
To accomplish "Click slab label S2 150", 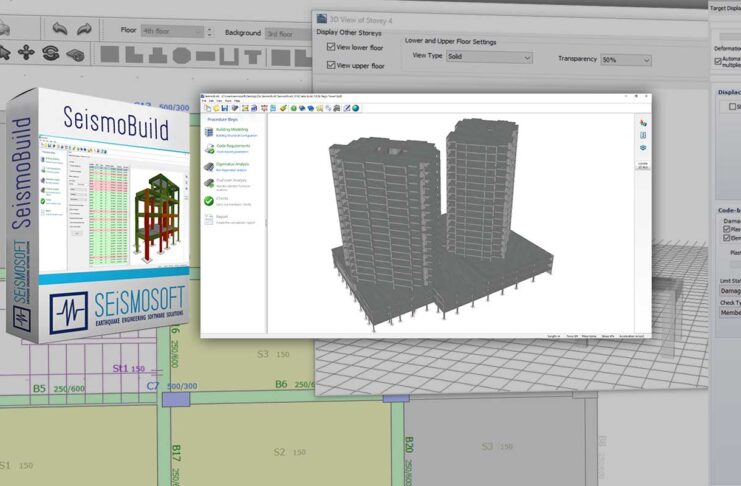I will (290, 452).
